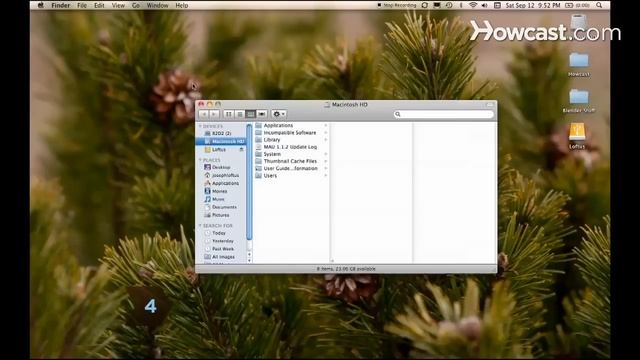Select the System folder
Screen dimensions: 640x360
(291, 154)
